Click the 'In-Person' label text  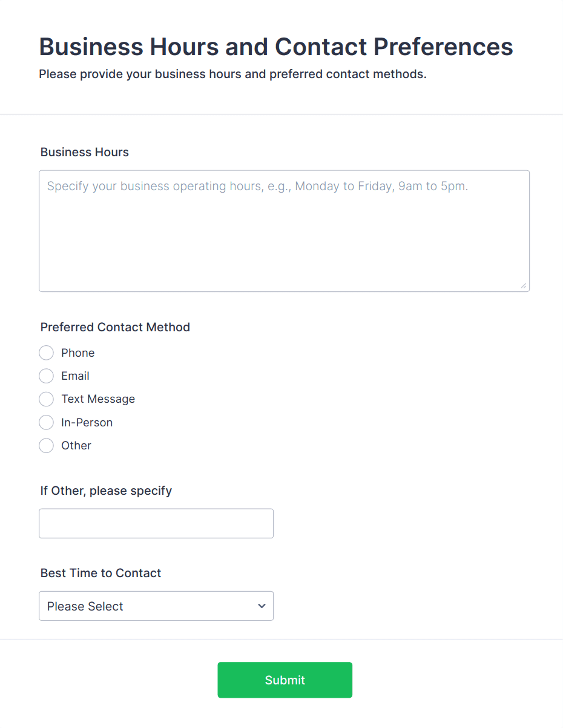point(87,423)
